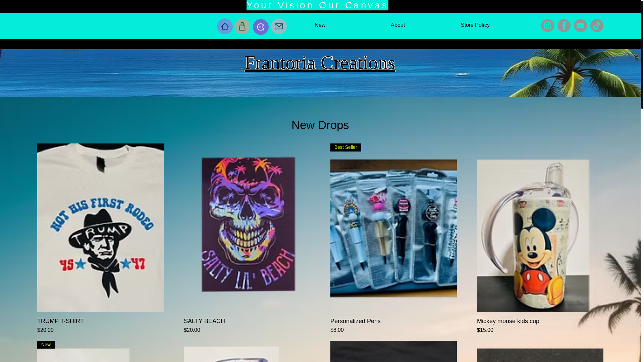Open the YouTube channel icon

pyautogui.click(x=580, y=25)
